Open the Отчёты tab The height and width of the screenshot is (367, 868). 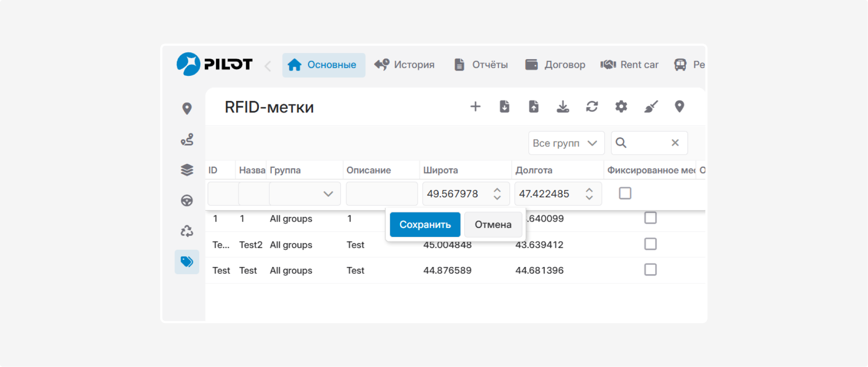click(481, 65)
